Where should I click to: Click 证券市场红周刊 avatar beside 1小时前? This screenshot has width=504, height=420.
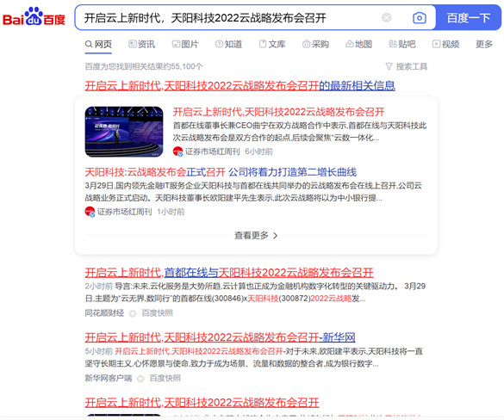pos(90,212)
